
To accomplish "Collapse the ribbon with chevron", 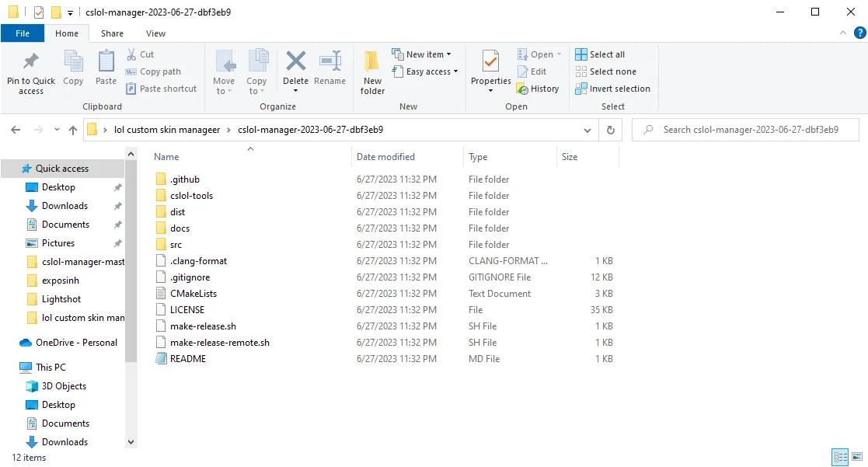I will (842, 33).
